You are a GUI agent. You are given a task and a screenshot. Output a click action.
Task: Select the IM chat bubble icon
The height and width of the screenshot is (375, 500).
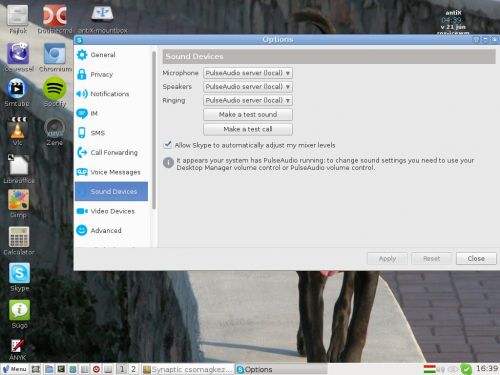tap(82, 113)
